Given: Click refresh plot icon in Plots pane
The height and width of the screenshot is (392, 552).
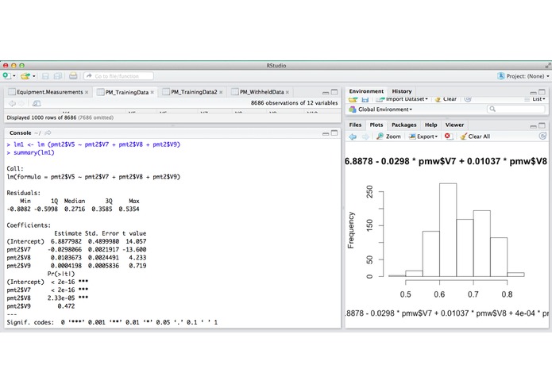Looking at the screenshot, I should click(542, 136).
